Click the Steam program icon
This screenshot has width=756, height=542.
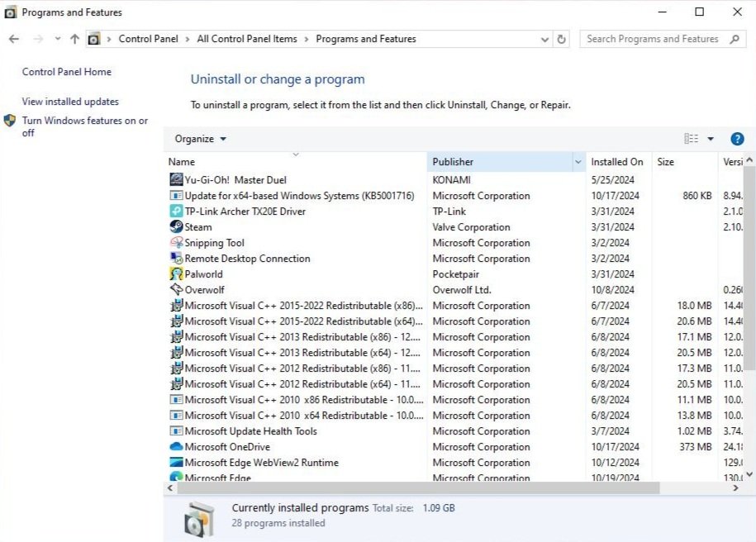[177, 226]
